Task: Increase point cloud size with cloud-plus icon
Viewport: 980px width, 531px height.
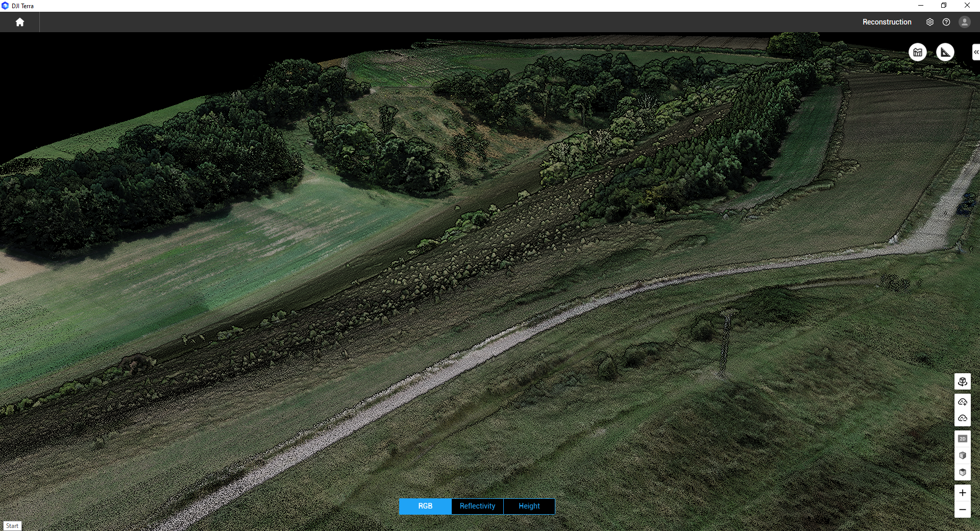Action: coord(962,402)
